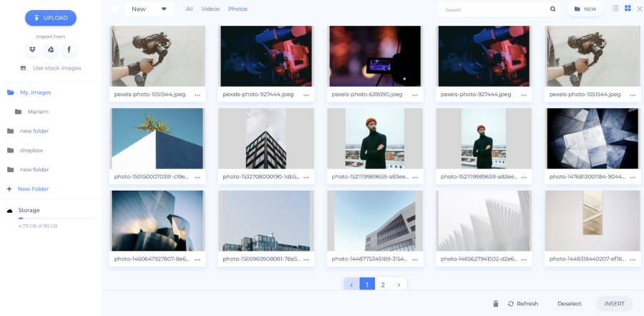
Task: Show the All media tab
Action: 189,9
